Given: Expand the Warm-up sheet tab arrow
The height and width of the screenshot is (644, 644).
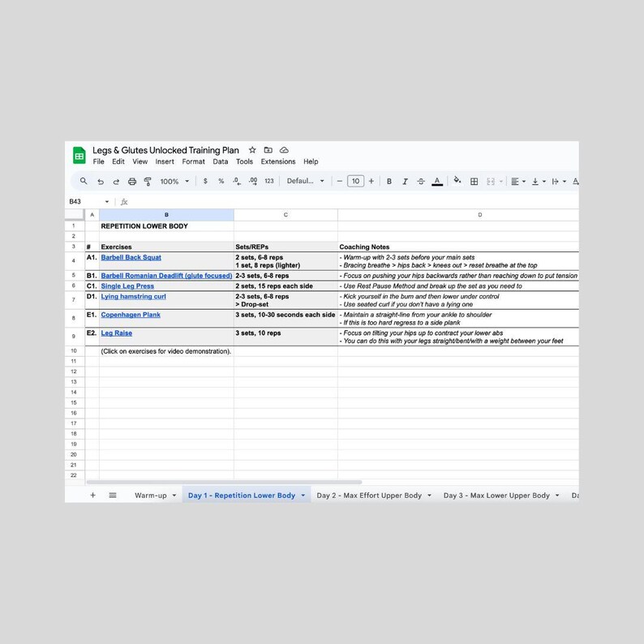Looking at the screenshot, I should coord(174,496).
